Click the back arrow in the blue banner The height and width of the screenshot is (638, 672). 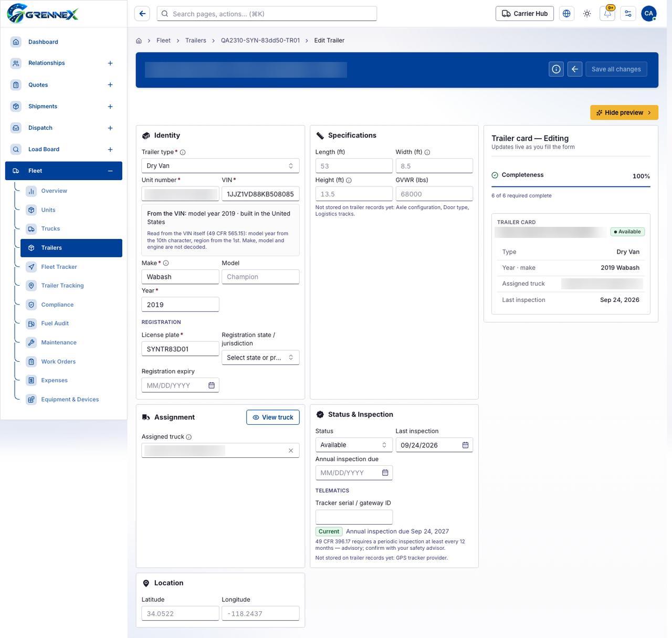[x=575, y=69]
